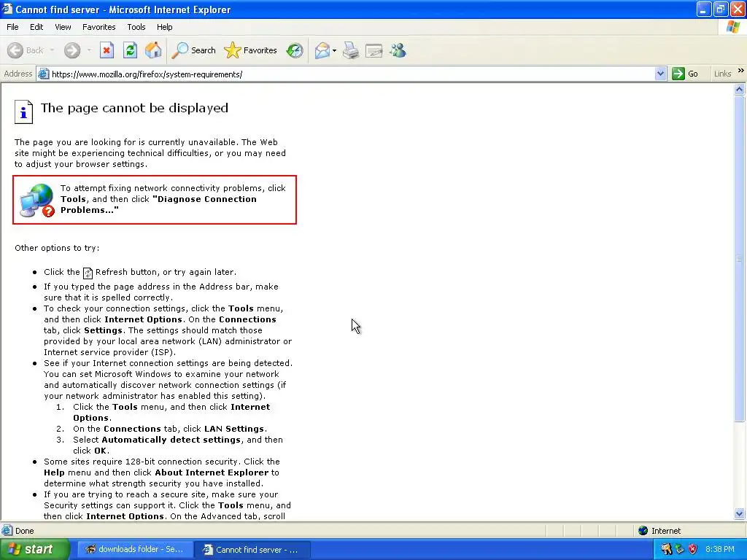Click the status bar page icon by Done
This screenshot has height=560, width=747.
click(x=7, y=531)
